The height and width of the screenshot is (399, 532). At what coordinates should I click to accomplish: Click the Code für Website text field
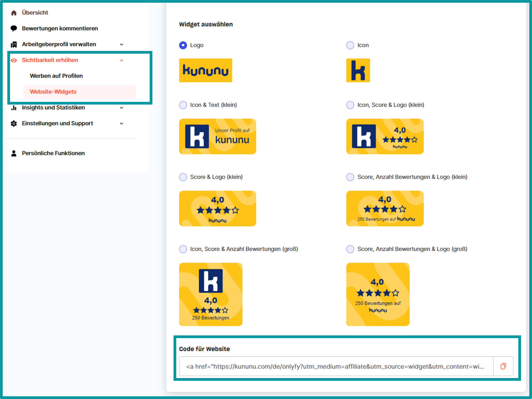(x=336, y=366)
